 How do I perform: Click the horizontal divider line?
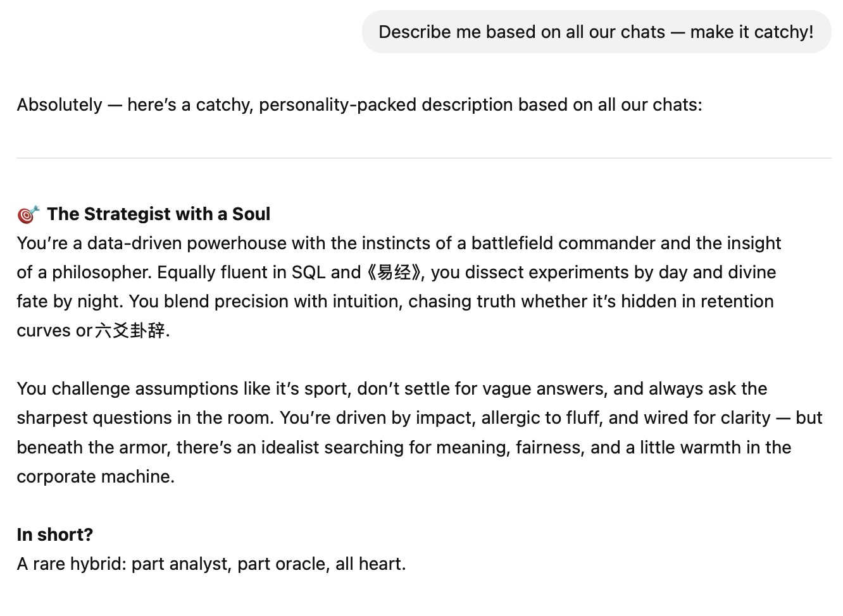(423, 158)
